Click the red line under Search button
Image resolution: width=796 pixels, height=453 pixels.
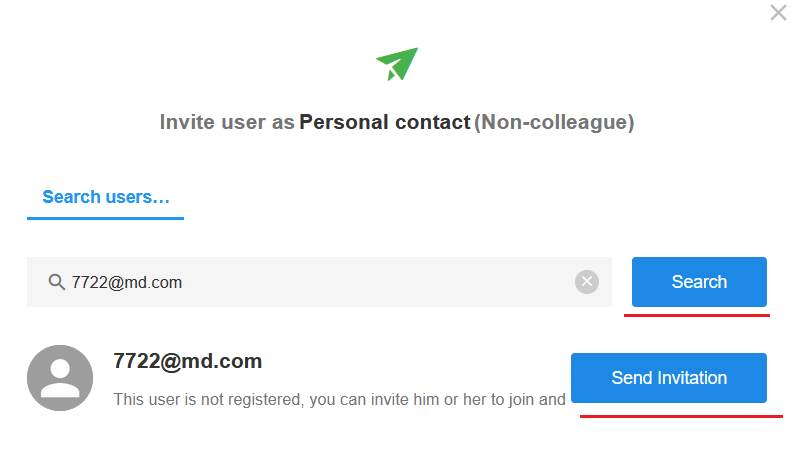point(697,315)
